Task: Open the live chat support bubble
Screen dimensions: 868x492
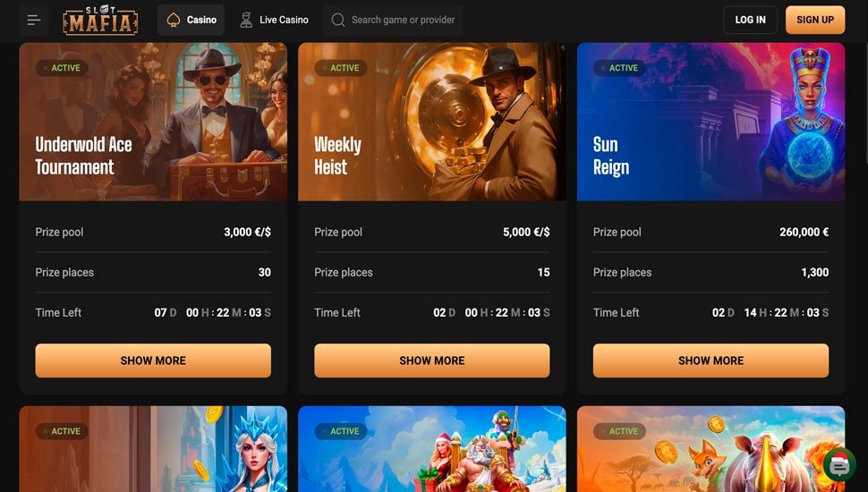Action: click(839, 466)
